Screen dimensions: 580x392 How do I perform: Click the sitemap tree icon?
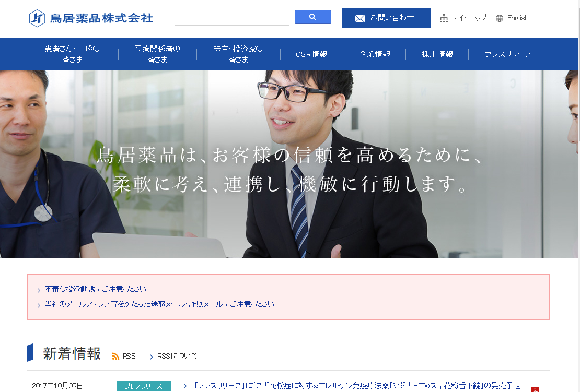coord(444,18)
